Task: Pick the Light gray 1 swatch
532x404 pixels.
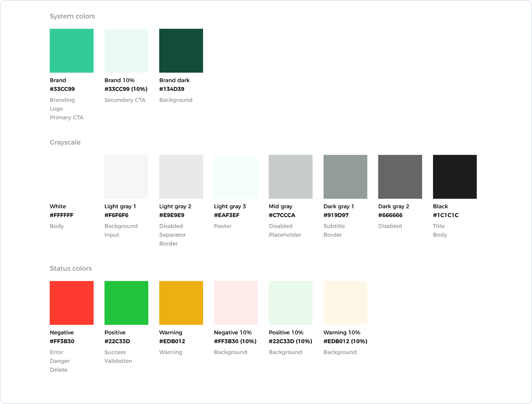Action: tap(126, 177)
